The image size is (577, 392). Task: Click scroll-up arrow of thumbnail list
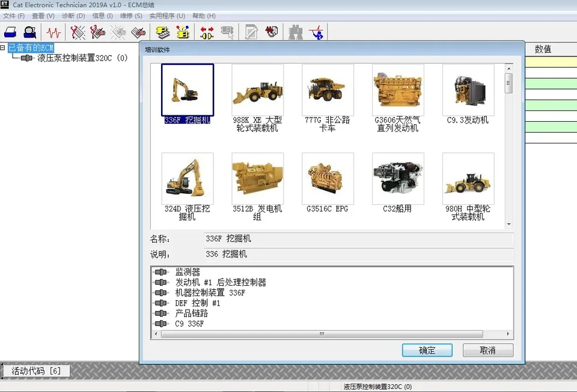pyautogui.click(x=509, y=68)
